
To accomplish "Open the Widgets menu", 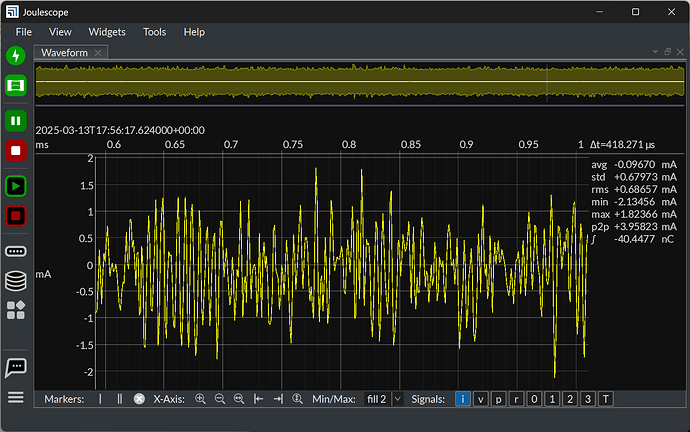I will click(x=107, y=32).
